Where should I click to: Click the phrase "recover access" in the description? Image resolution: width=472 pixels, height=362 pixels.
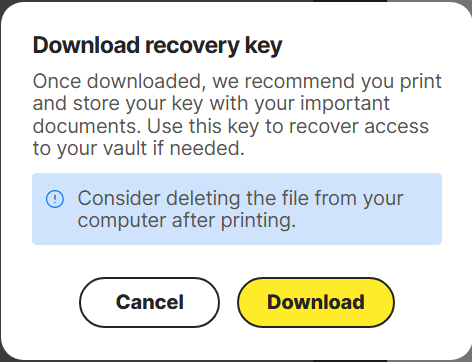(x=358, y=126)
